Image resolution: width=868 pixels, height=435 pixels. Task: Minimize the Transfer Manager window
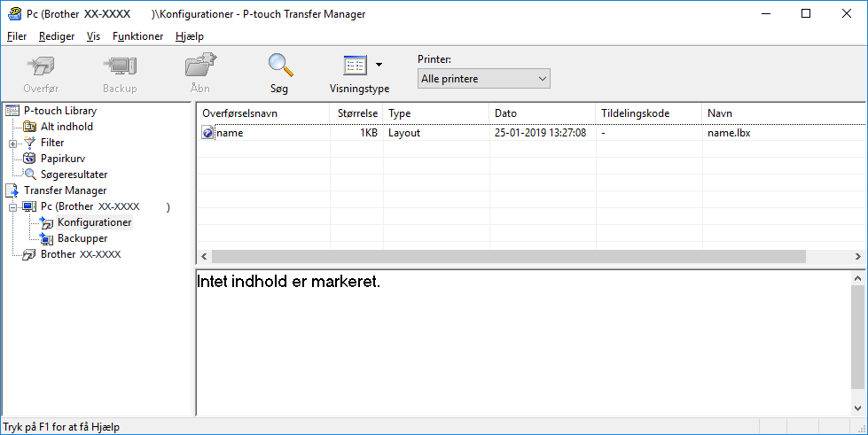[x=766, y=14]
